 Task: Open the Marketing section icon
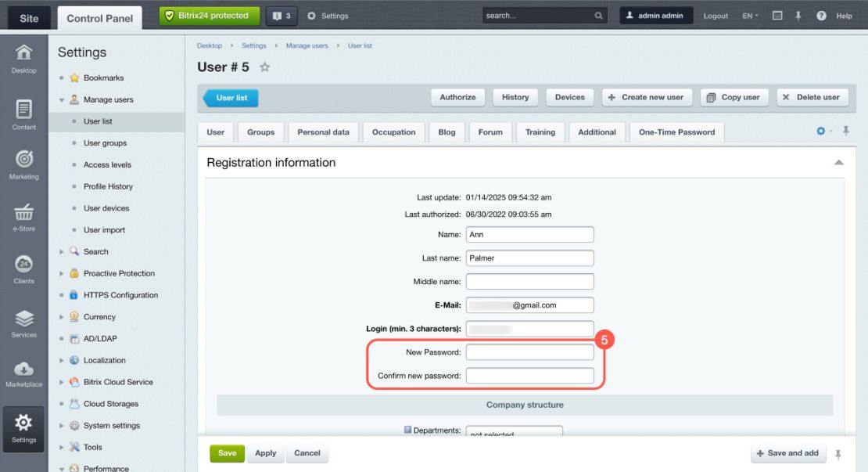(x=23, y=165)
